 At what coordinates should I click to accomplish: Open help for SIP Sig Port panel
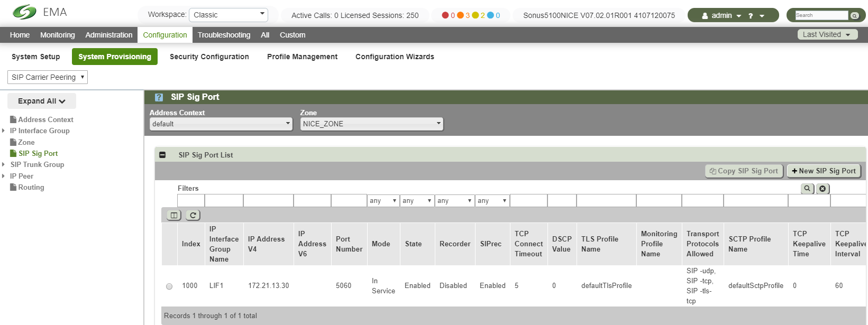pyautogui.click(x=159, y=97)
